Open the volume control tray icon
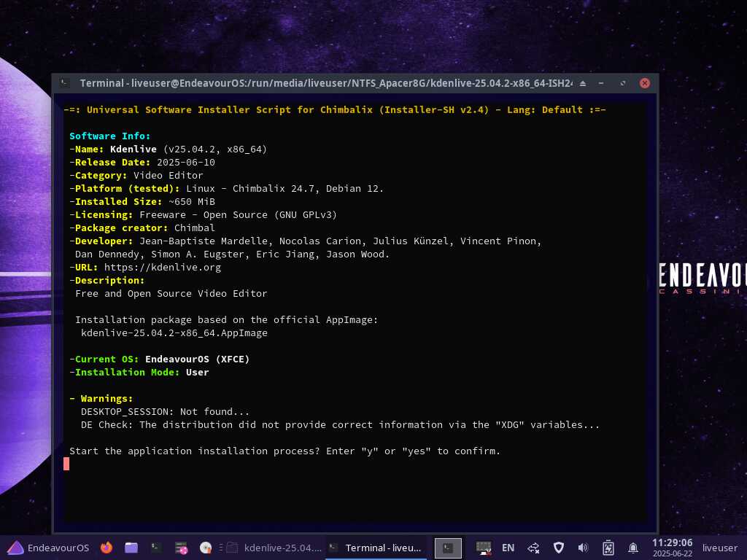 583,548
